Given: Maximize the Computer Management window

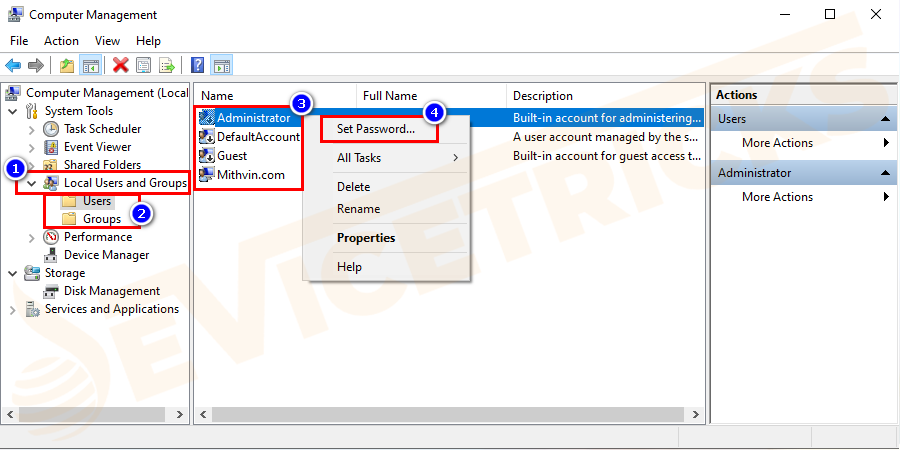Looking at the screenshot, I should point(830,14).
